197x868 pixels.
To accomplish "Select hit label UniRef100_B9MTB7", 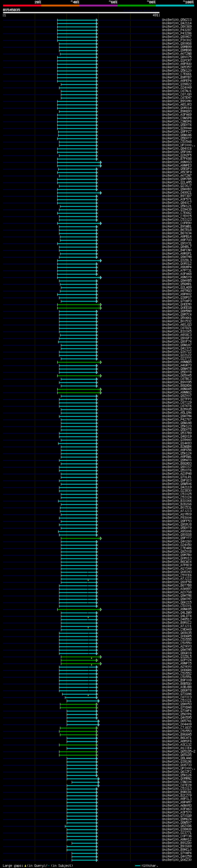I will click(177, 78).
